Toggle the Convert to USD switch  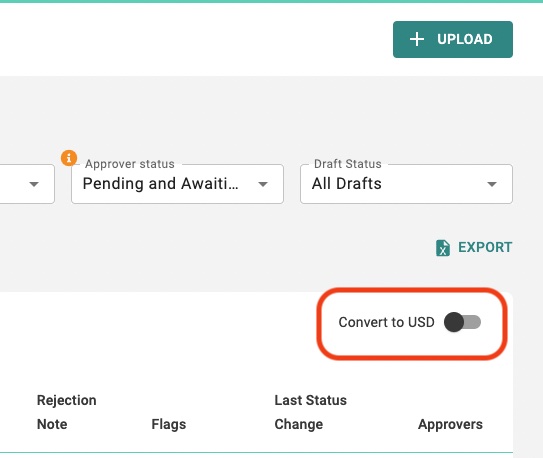coord(462,322)
